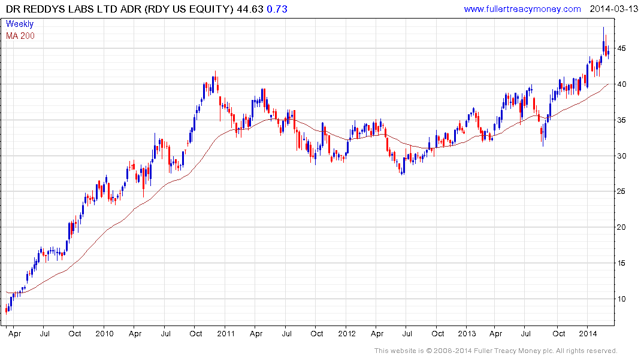Select the 2010 label on the time axis
Image resolution: width=644 pixels, height=359 pixels.
pyautogui.click(x=104, y=333)
